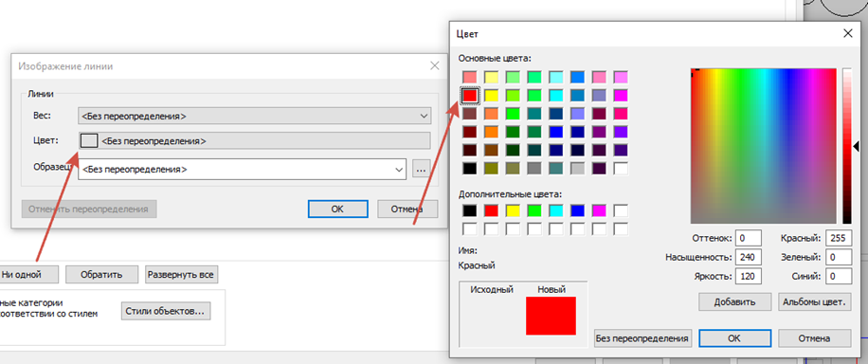This screenshot has height=364, width=868.
Task: Click the Развернуть все button
Action: tap(182, 274)
